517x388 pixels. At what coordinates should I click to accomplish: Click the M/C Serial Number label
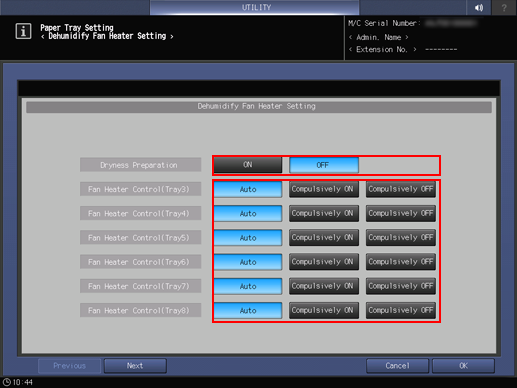(384, 23)
